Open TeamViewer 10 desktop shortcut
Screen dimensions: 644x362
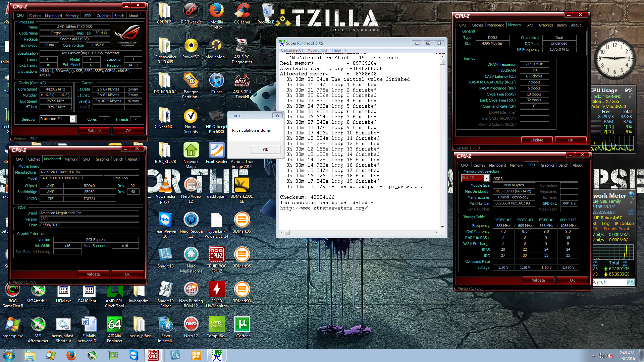(x=165, y=225)
